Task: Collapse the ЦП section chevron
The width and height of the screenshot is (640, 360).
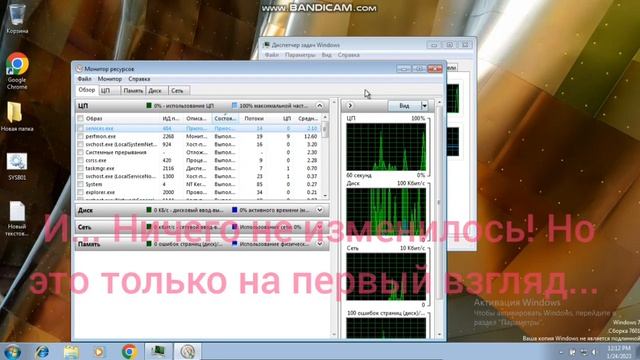Action: pos(320,106)
